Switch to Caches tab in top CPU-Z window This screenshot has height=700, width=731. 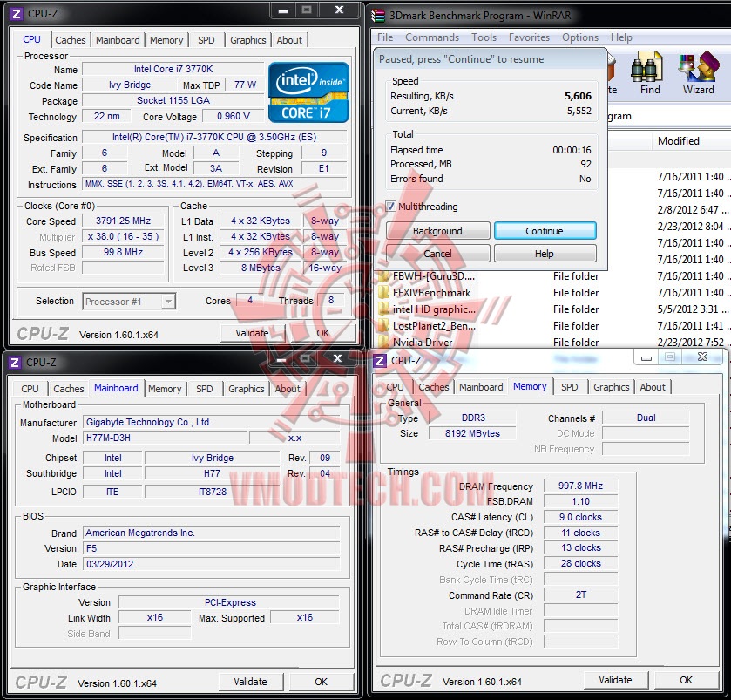(71, 40)
